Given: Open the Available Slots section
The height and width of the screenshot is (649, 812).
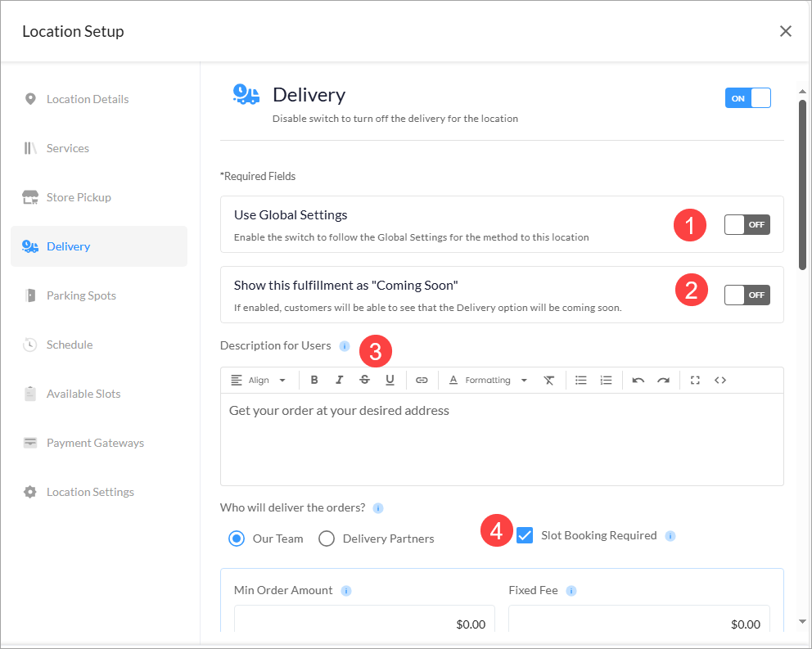Looking at the screenshot, I should point(99,394).
